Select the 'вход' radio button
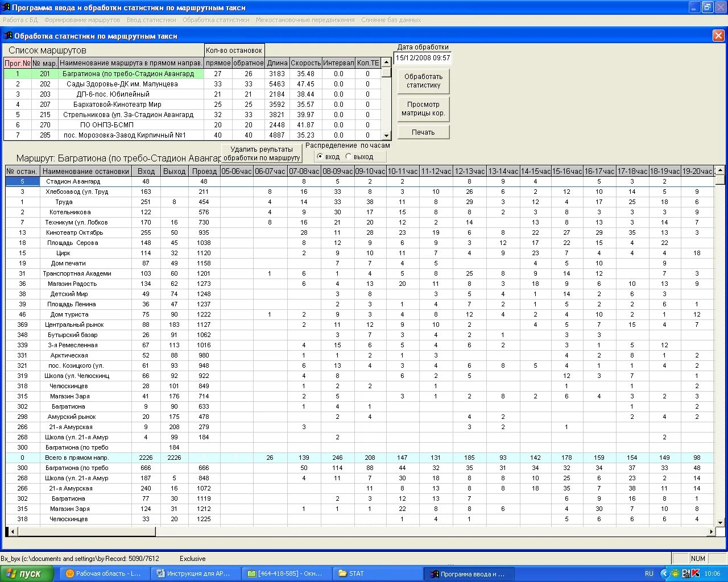This screenshot has width=728, height=582. click(328, 157)
